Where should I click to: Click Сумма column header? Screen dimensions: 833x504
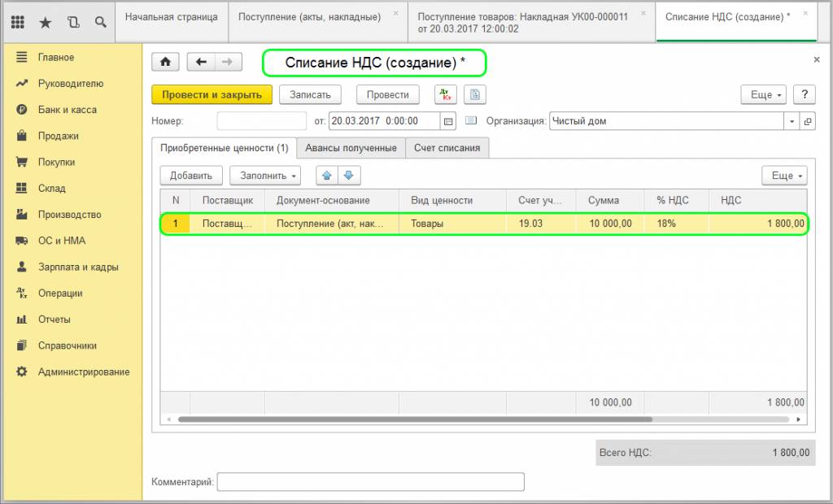tap(610, 200)
